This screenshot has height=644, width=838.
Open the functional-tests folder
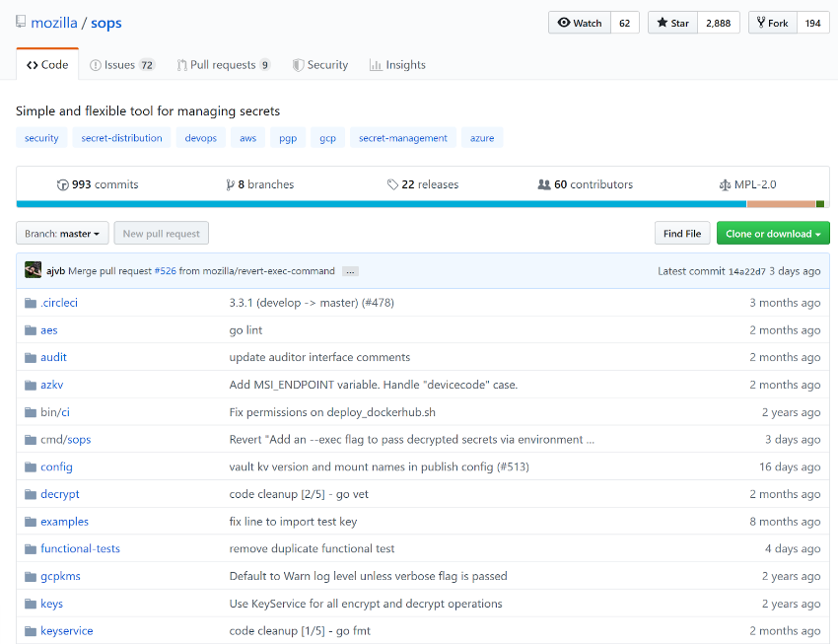click(80, 549)
